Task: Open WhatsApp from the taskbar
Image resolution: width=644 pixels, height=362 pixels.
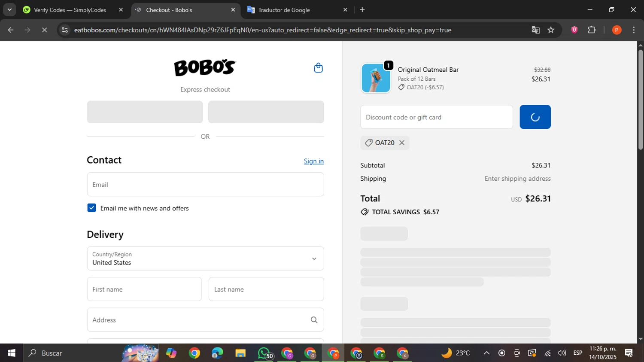Action: (264, 353)
